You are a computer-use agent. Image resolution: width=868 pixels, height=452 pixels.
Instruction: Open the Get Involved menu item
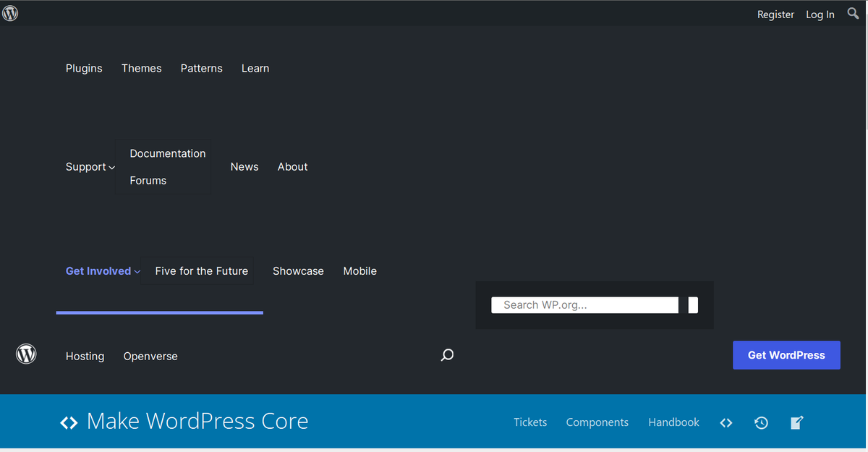98,271
